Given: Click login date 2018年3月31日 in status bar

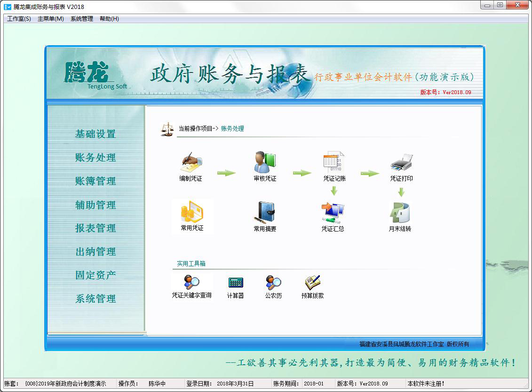Looking at the screenshot, I should [236, 384].
